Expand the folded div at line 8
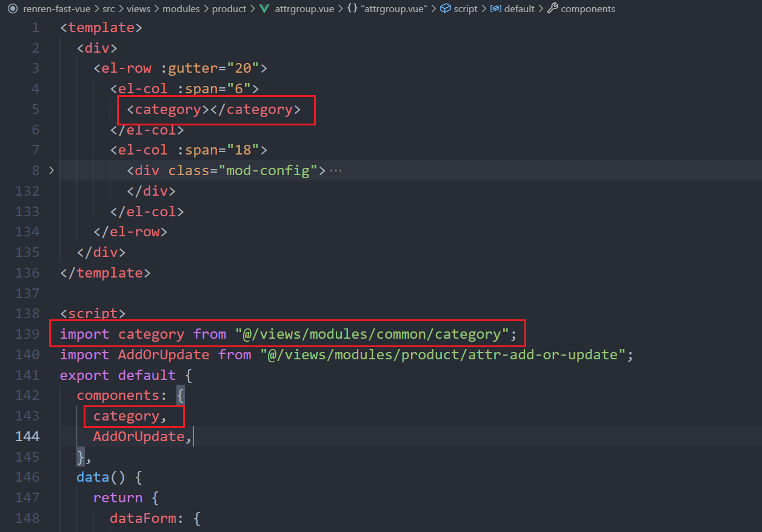This screenshot has height=532, width=762. [52, 170]
